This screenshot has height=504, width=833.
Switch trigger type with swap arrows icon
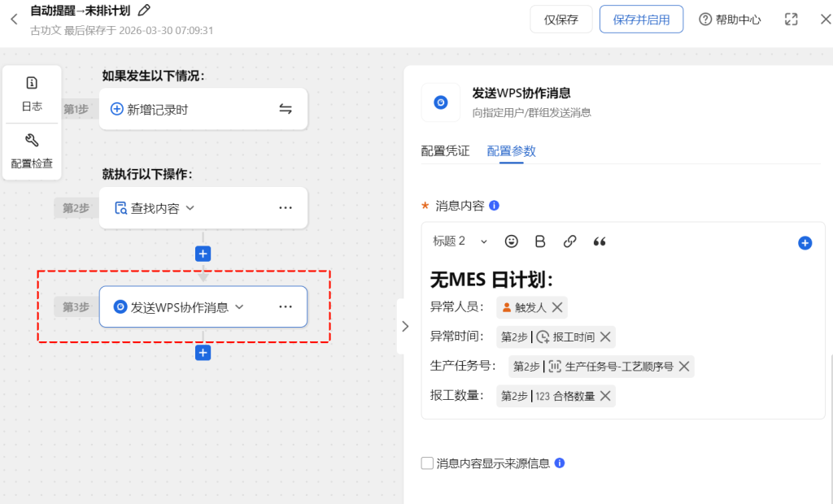(286, 109)
